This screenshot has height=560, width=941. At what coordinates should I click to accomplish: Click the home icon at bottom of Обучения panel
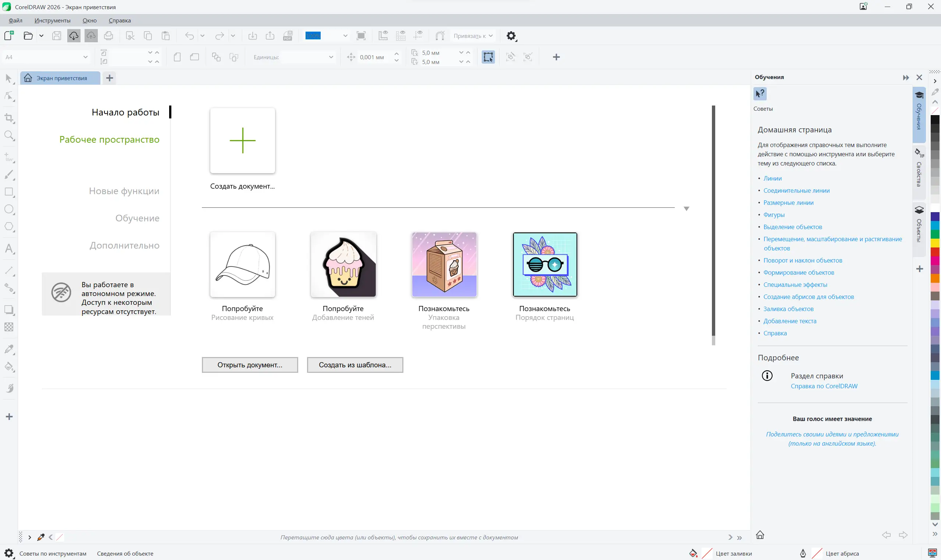click(x=760, y=535)
